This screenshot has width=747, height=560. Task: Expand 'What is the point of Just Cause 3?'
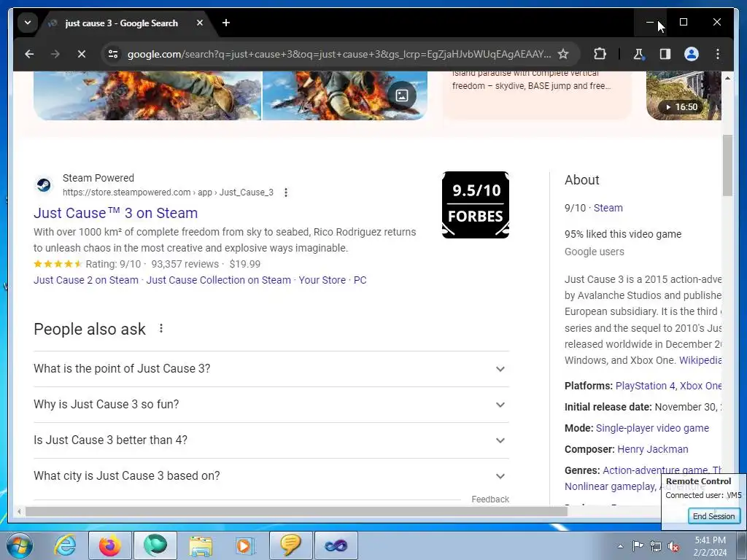pyautogui.click(x=271, y=369)
